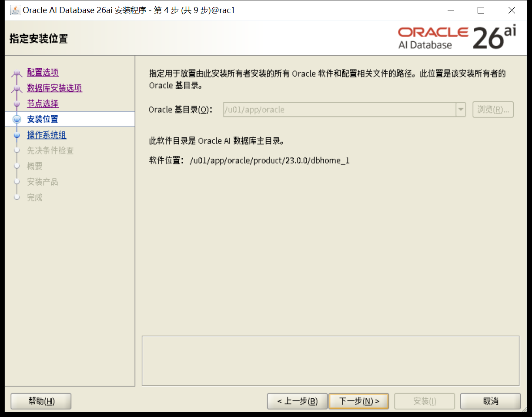Click the Oracle 基目录 path field
Image resolution: width=532 pixels, height=417 pixels.
pos(339,110)
